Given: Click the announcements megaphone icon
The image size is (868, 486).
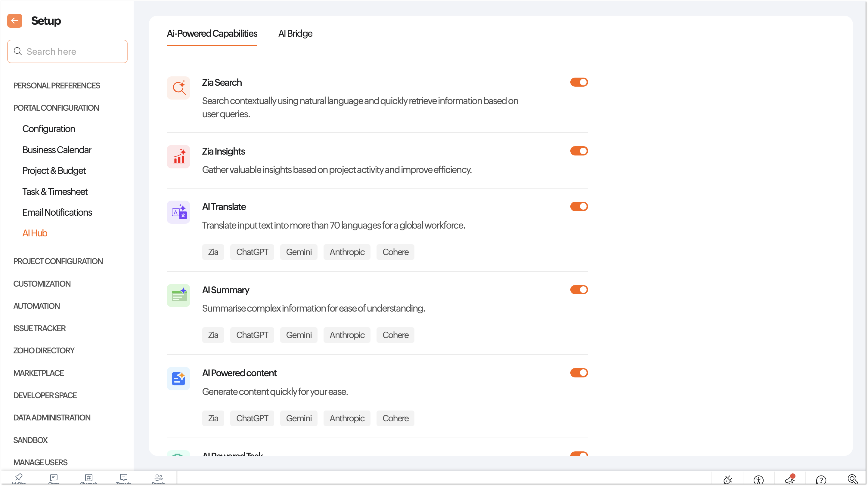Looking at the screenshot, I should tap(789, 479).
